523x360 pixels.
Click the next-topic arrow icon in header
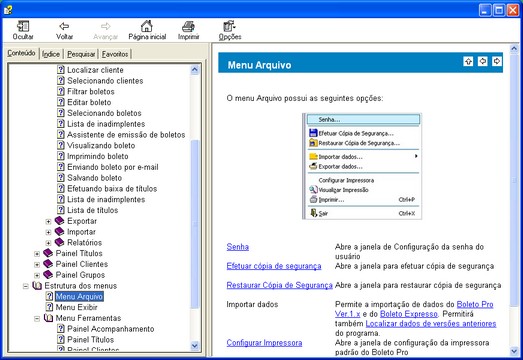point(497,61)
